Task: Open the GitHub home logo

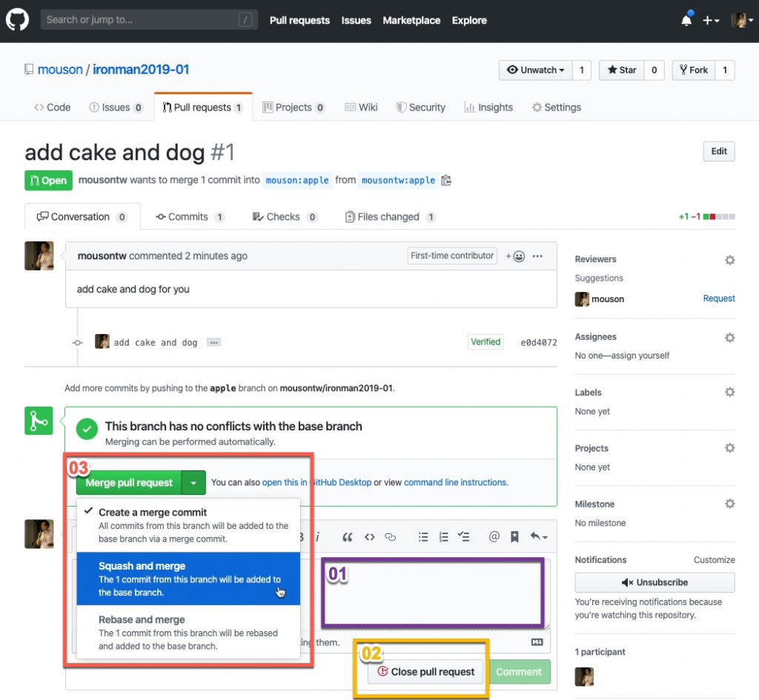Action: tap(18, 20)
